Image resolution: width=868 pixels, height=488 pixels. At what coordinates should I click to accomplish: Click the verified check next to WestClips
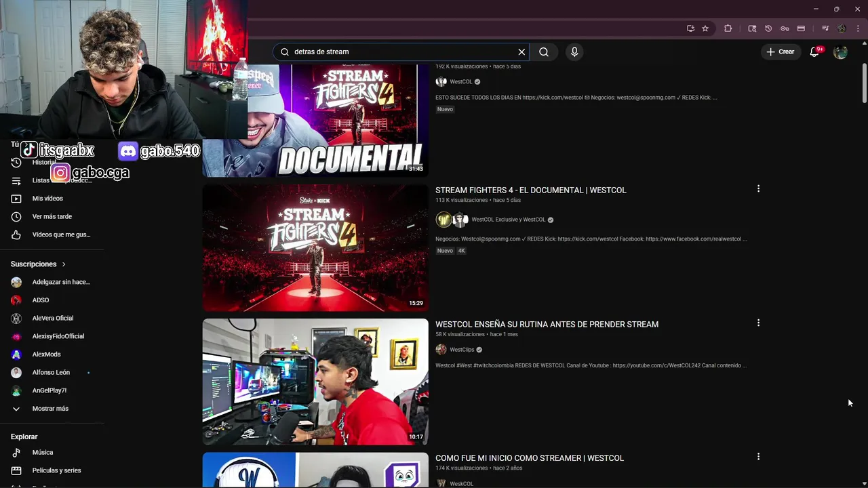(479, 350)
